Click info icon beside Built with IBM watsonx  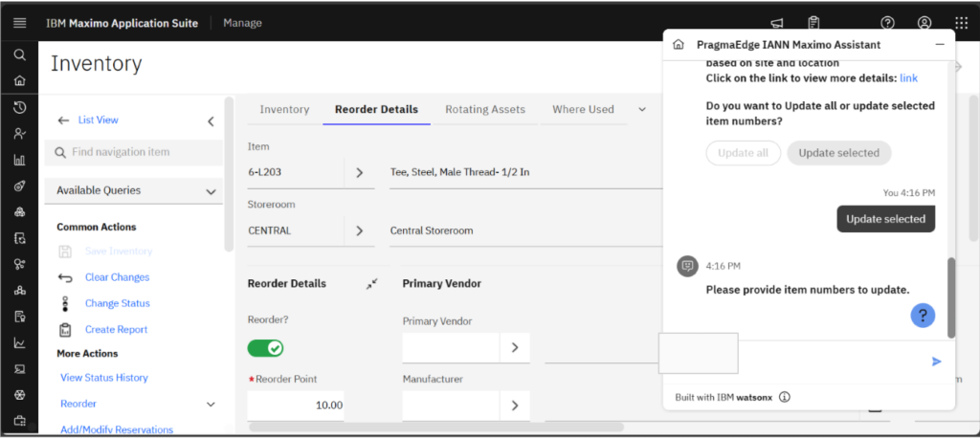785,397
